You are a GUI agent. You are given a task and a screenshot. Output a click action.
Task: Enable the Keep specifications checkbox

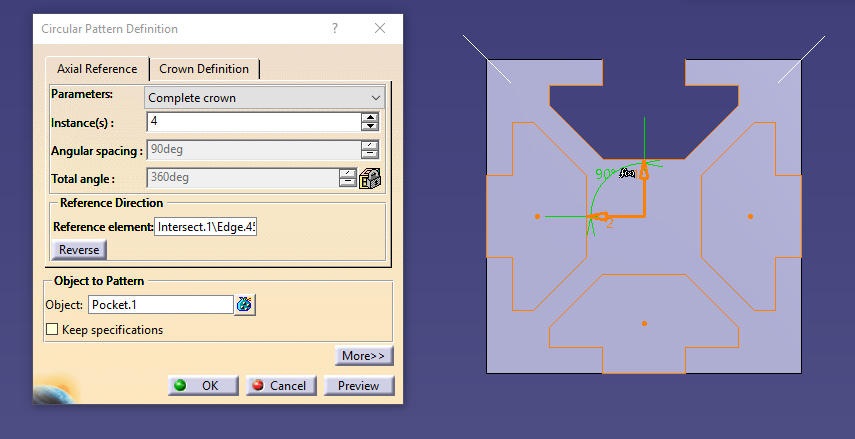tap(52, 329)
